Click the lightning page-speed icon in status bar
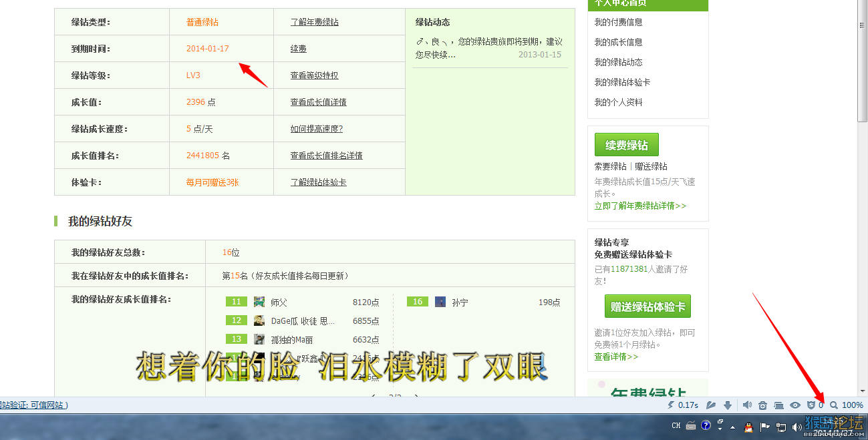The image size is (868, 440). [x=671, y=405]
